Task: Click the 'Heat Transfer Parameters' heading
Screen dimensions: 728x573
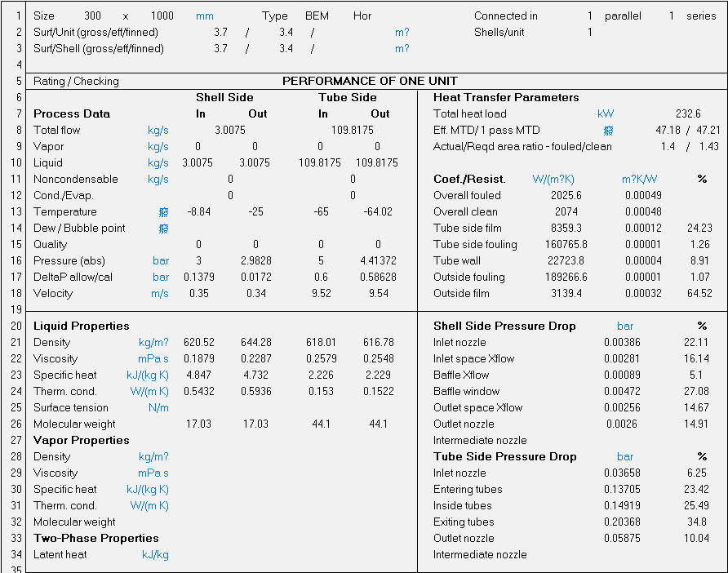Action: point(506,97)
